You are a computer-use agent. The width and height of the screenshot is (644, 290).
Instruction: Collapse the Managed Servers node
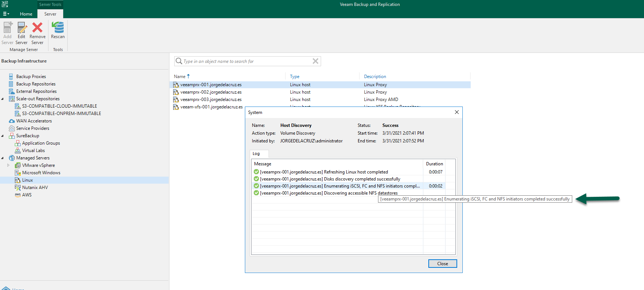(3, 158)
